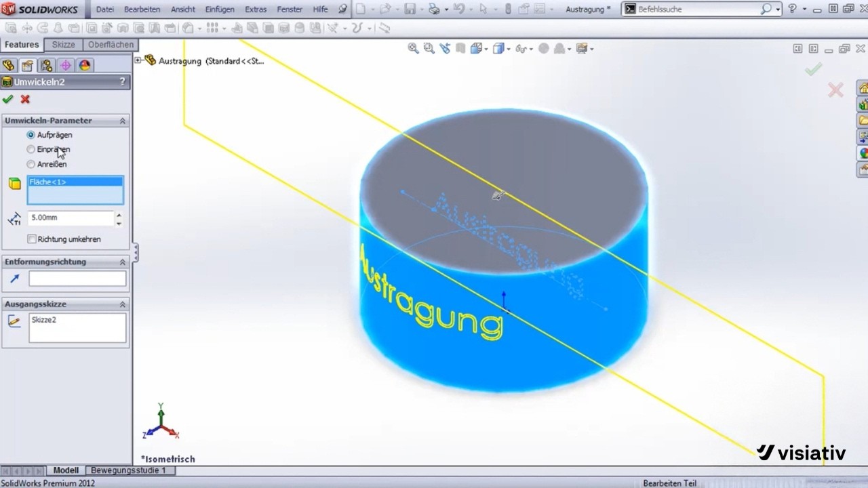The width and height of the screenshot is (868, 488).
Task: Open the Hilfe menu
Action: pyautogui.click(x=320, y=9)
